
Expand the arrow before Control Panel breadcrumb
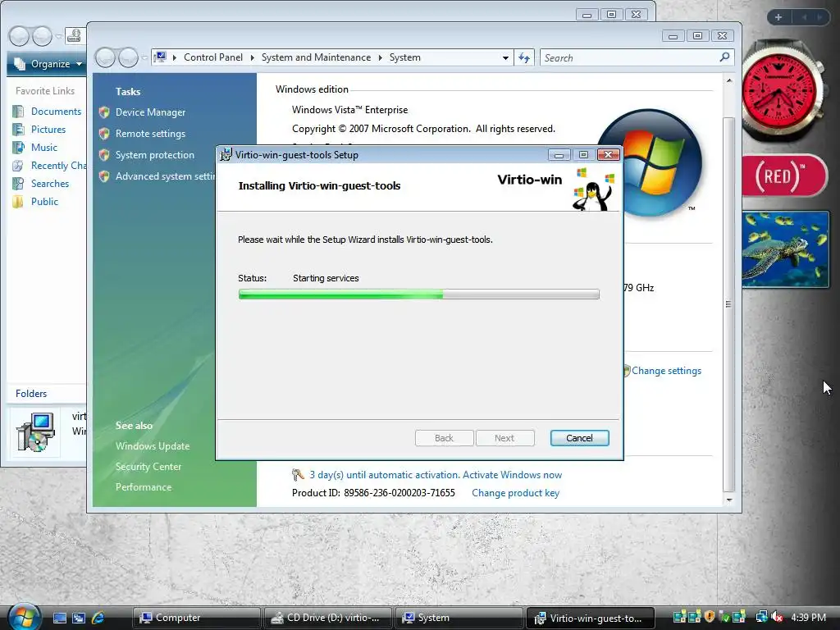click(x=175, y=57)
